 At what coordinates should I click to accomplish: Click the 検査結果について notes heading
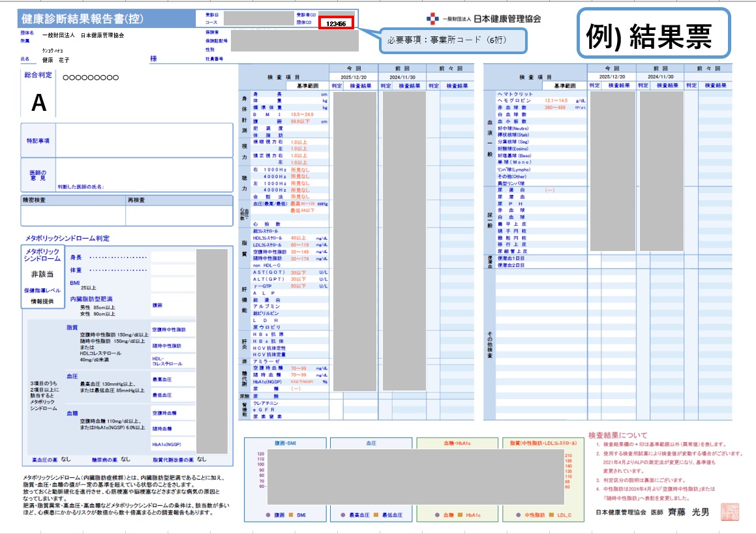coord(618,435)
